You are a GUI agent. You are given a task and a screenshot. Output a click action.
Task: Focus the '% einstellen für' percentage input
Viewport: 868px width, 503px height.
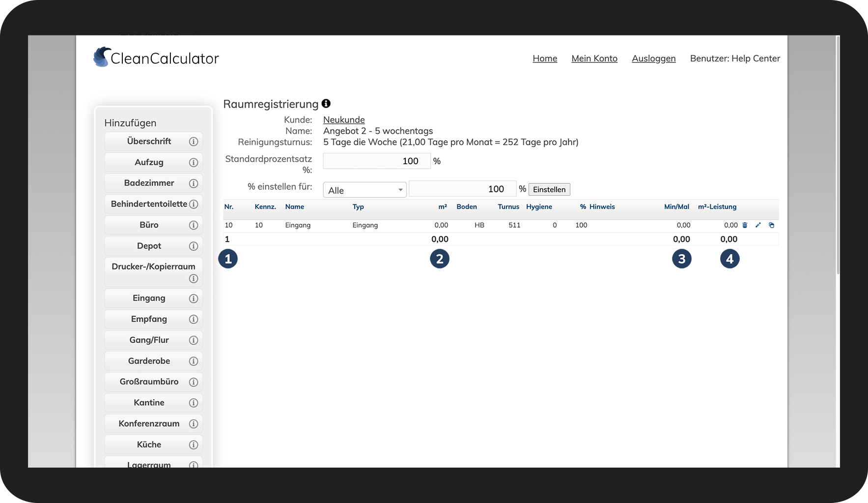(463, 189)
